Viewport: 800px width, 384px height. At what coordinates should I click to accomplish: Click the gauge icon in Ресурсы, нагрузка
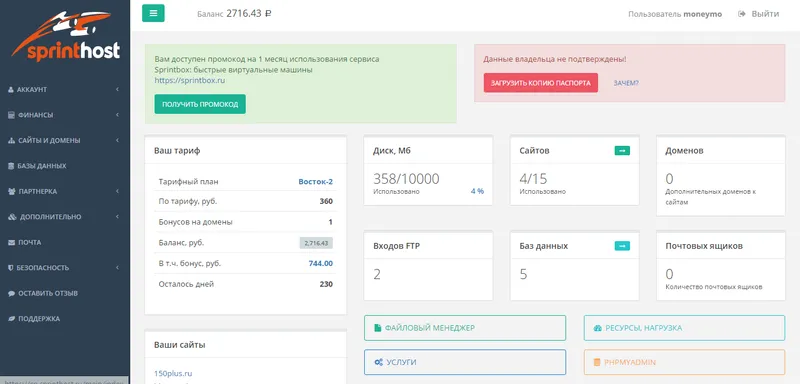click(598, 328)
